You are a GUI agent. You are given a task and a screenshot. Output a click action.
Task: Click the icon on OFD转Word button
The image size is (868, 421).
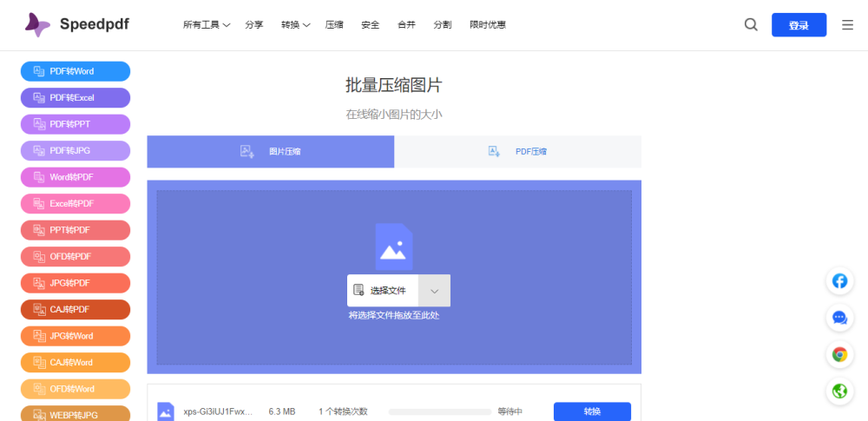pos(39,389)
